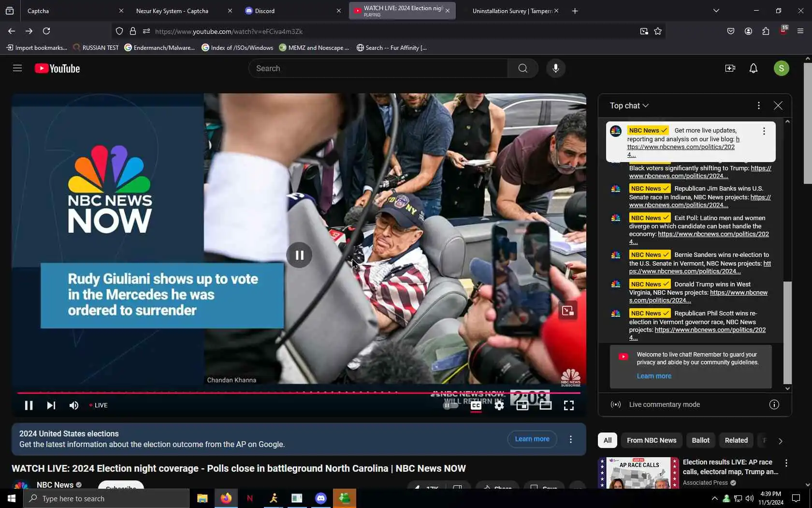Go back to the previous page
This screenshot has height=508, width=812.
pos(12,31)
